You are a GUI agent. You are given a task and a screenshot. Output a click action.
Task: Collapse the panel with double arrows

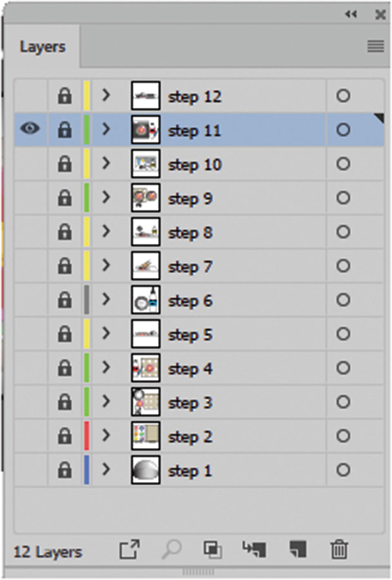[351, 15]
